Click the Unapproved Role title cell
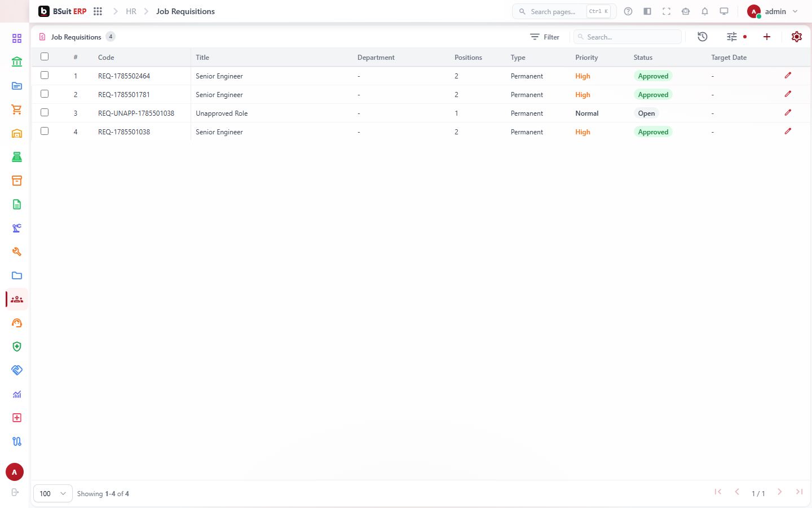 click(222, 113)
